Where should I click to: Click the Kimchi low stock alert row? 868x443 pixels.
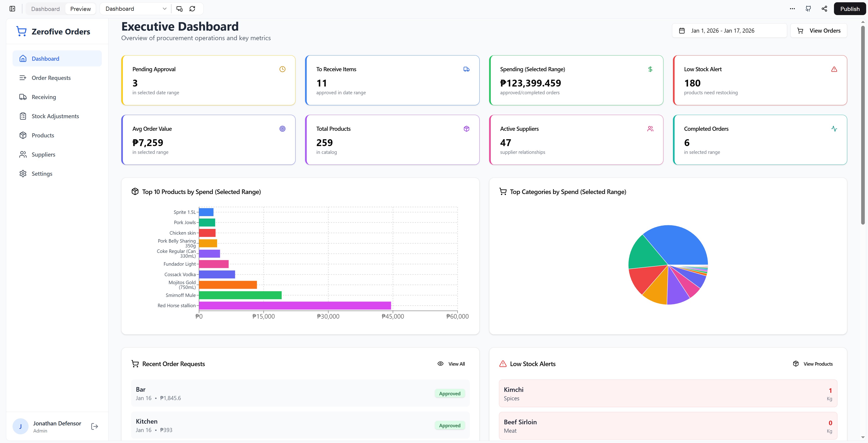click(668, 393)
